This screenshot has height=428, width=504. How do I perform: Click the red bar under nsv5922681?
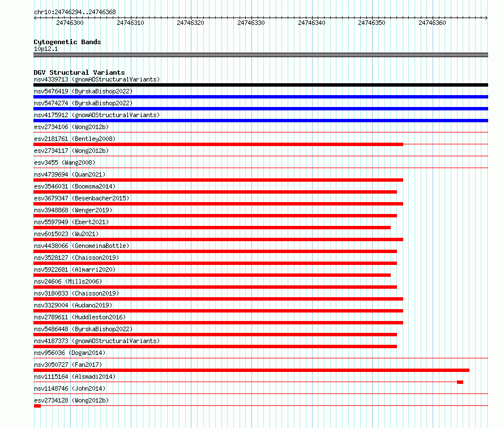point(212,275)
